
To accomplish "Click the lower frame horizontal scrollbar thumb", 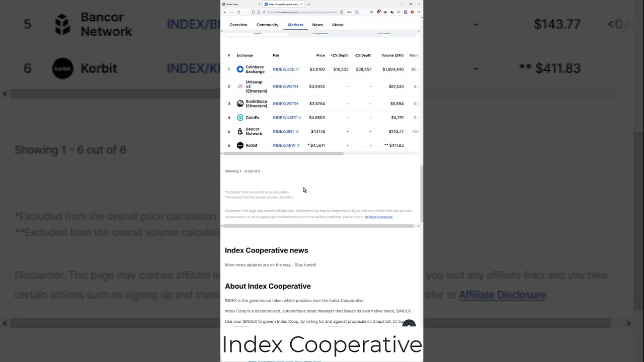I will tap(318, 226).
